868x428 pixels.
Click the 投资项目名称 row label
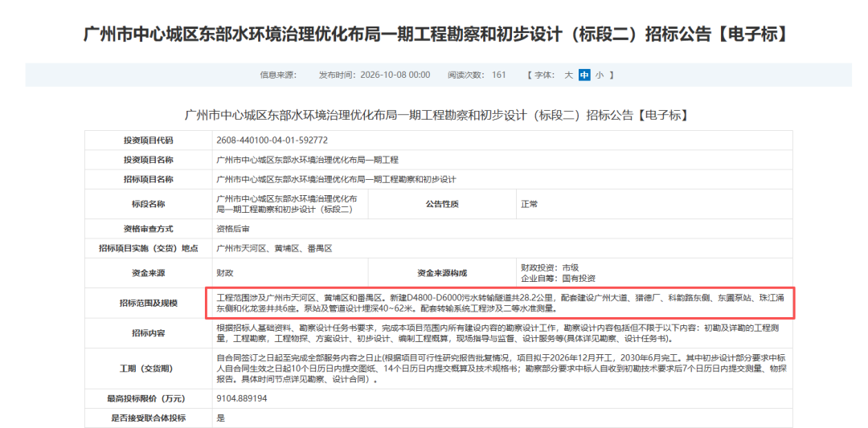pyautogui.click(x=149, y=160)
